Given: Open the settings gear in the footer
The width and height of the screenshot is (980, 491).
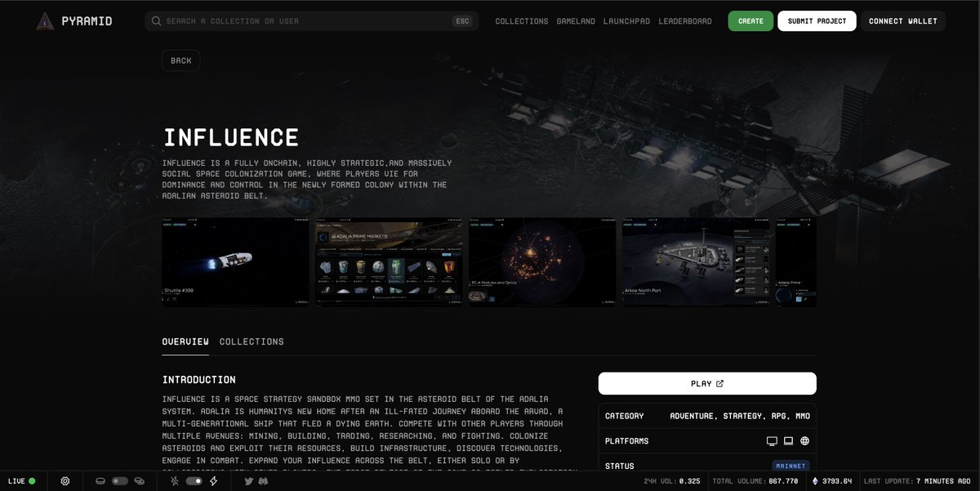Looking at the screenshot, I should [65, 481].
